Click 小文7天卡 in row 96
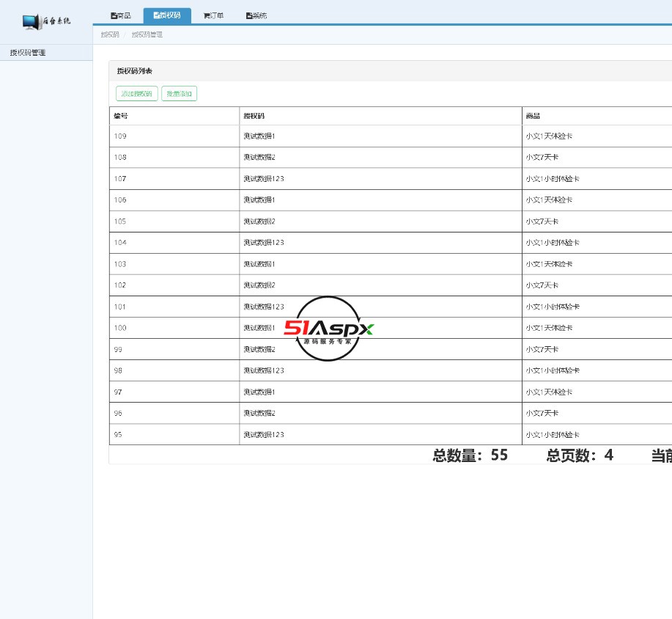 [542, 413]
